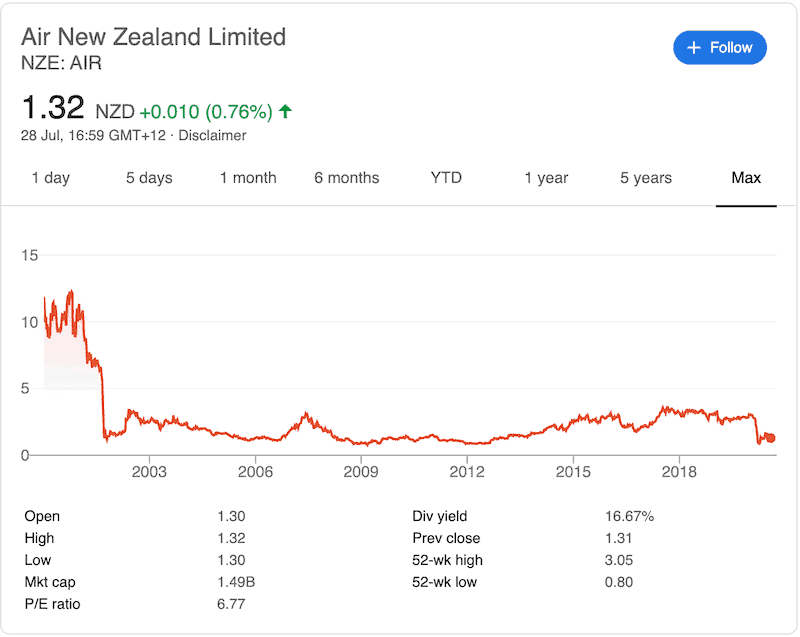Viewport: 800px width, 637px height.
Task: Switch to the 5 days chart view
Action: [148, 178]
